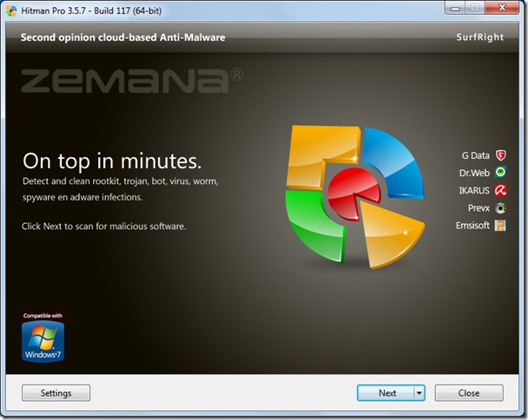Screen dimensions: 528x420
Task: Click the 'On top in minutes.' heading
Action: click(112, 161)
